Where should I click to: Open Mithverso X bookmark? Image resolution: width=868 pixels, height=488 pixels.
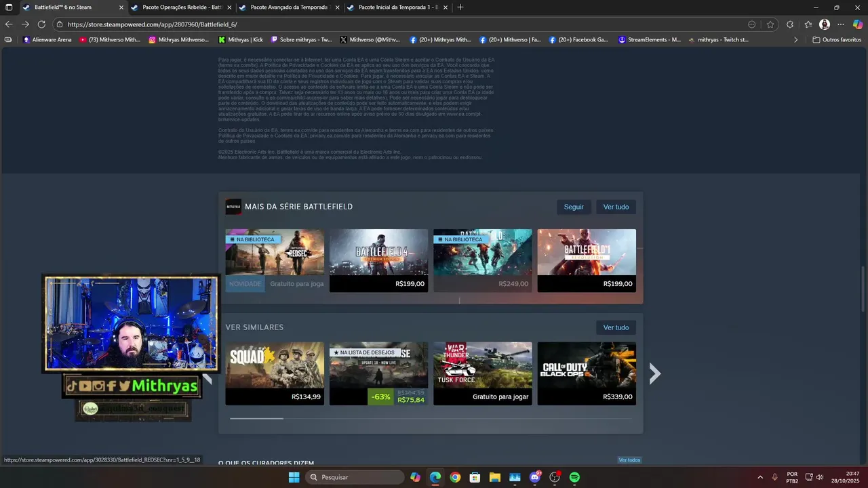(x=370, y=40)
